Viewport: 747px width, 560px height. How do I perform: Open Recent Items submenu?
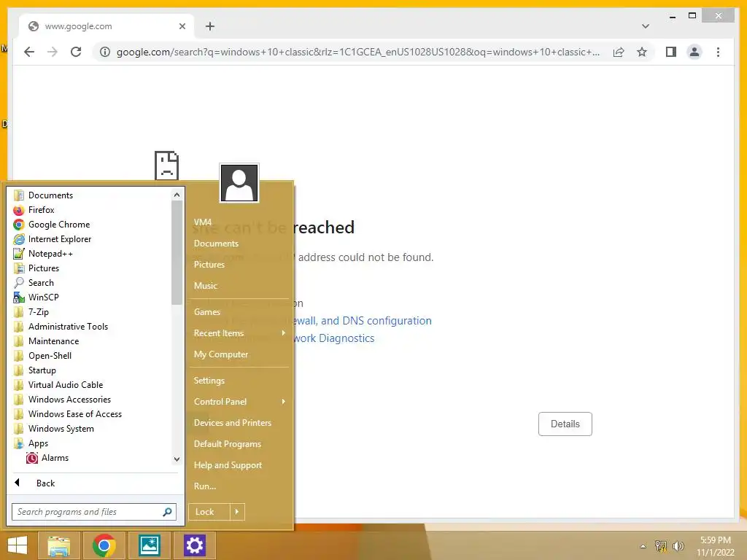click(239, 333)
